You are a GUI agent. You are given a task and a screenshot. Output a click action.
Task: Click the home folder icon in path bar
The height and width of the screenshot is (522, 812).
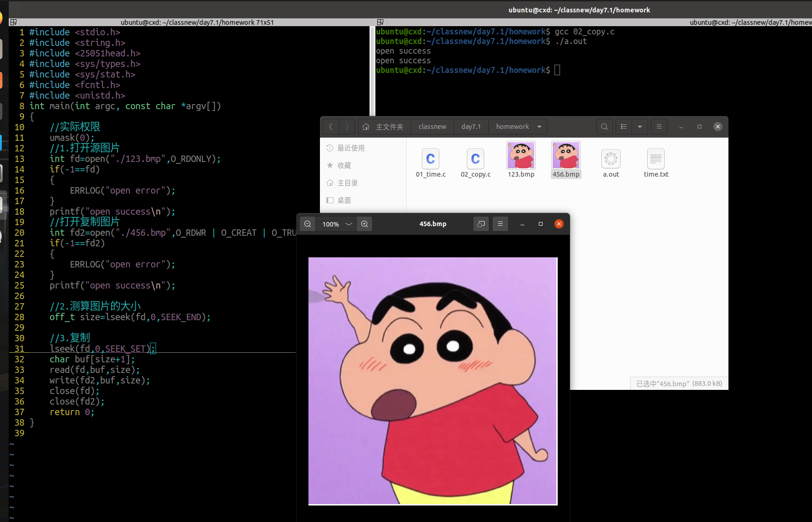click(366, 127)
